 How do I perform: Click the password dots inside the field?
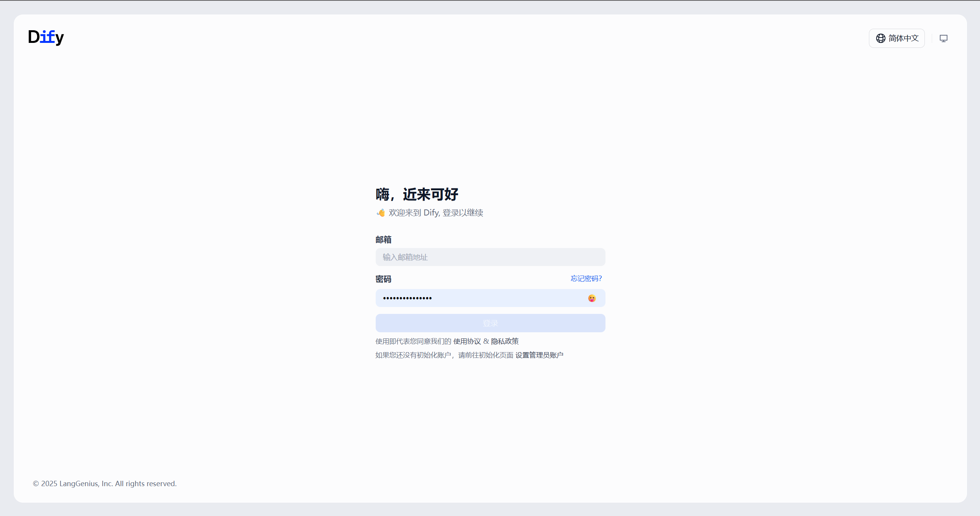point(407,298)
